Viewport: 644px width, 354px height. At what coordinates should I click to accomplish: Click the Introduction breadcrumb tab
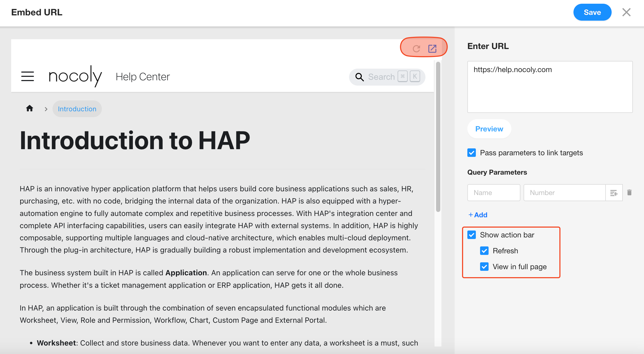[77, 109]
